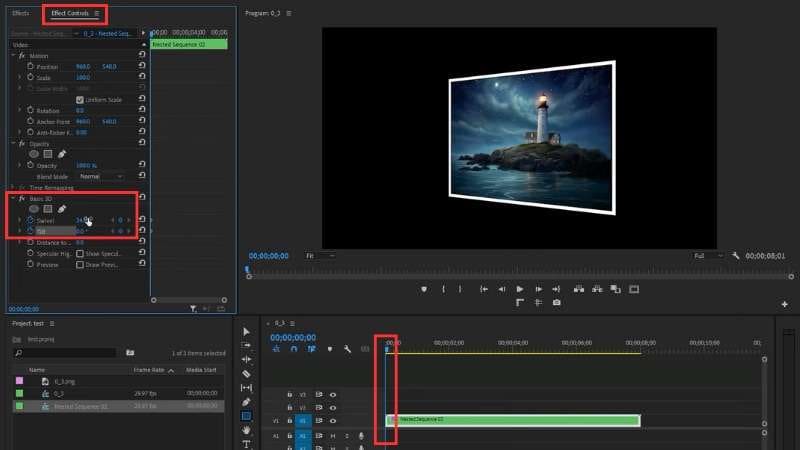Toggle snapping magnet in timeline
The width and height of the screenshot is (800, 450).
tap(294, 349)
